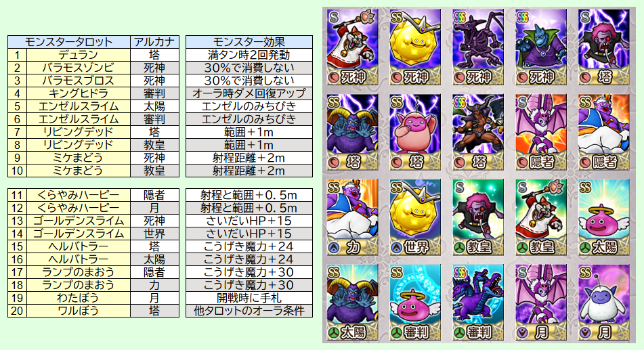
Task: Select the 満タン時2回発動 effect cell
Action: coord(249,55)
